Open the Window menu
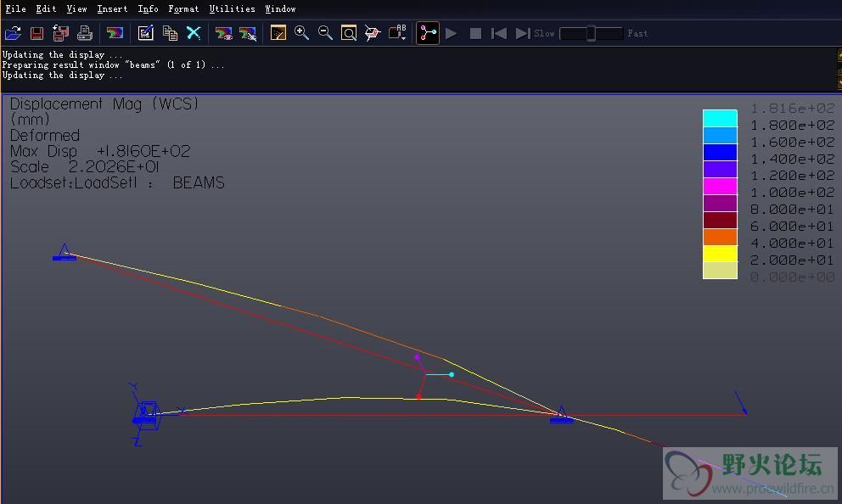 pos(280,8)
